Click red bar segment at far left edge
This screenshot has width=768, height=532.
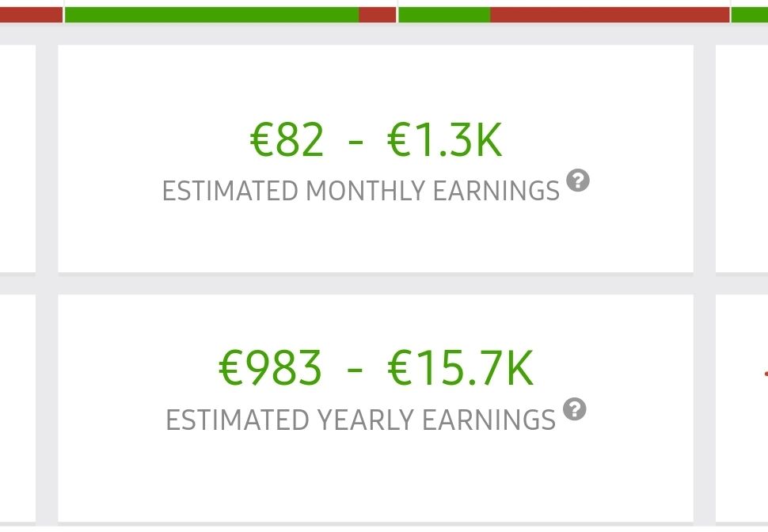(30, 14)
